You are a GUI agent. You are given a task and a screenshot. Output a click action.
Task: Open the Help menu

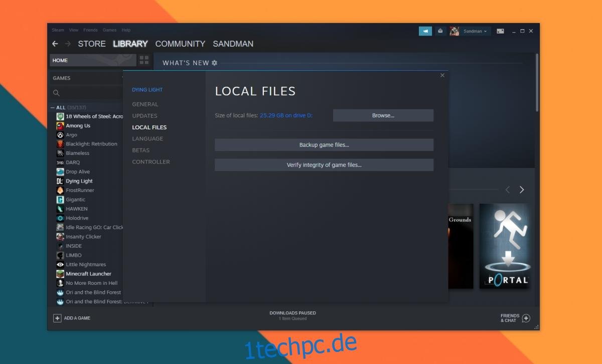[126, 30]
